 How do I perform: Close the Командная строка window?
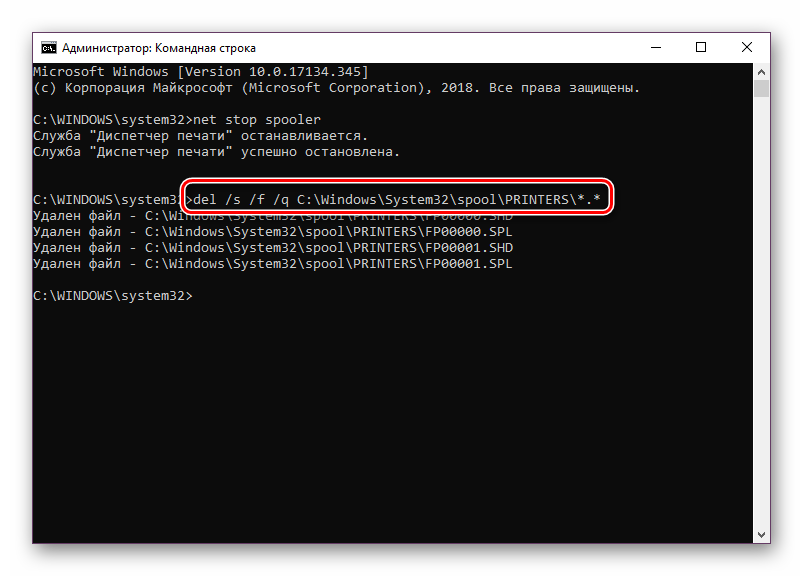[746, 47]
